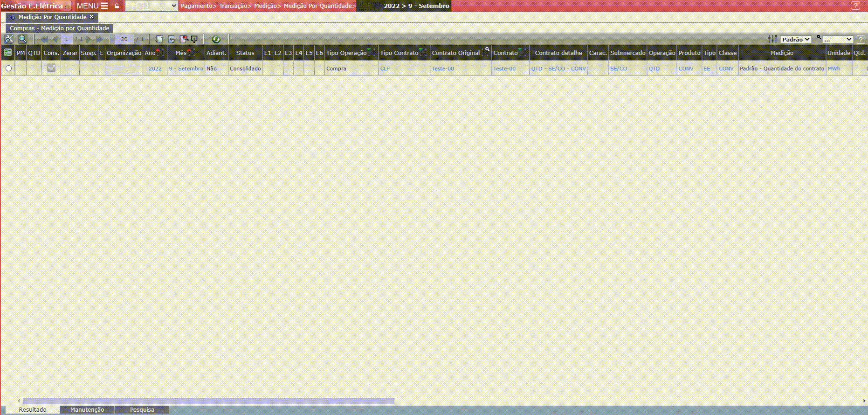Open the MENU hamburger button
Image resolution: width=868 pixels, height=415 pixels.
pyautogui.click(x=92, y=6)
